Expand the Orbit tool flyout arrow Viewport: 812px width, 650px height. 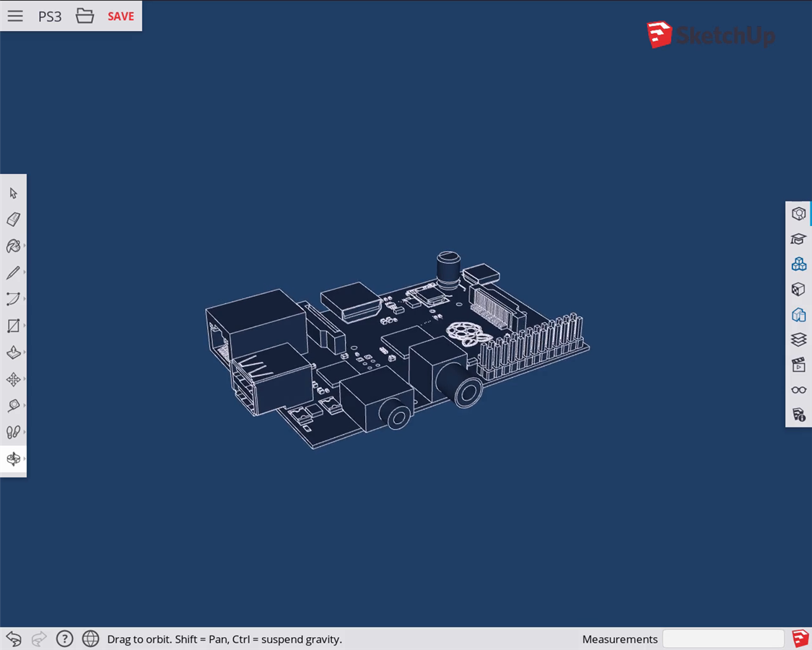tap(25, 458)
